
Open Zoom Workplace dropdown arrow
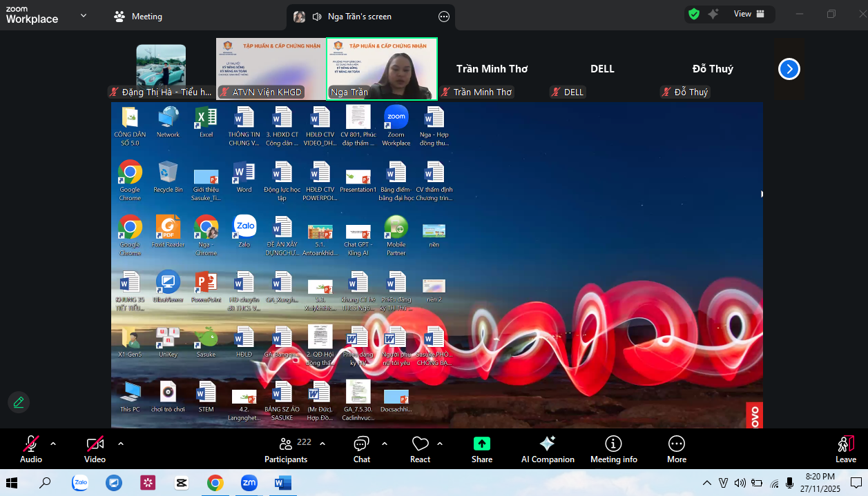(x=84, y=15)
